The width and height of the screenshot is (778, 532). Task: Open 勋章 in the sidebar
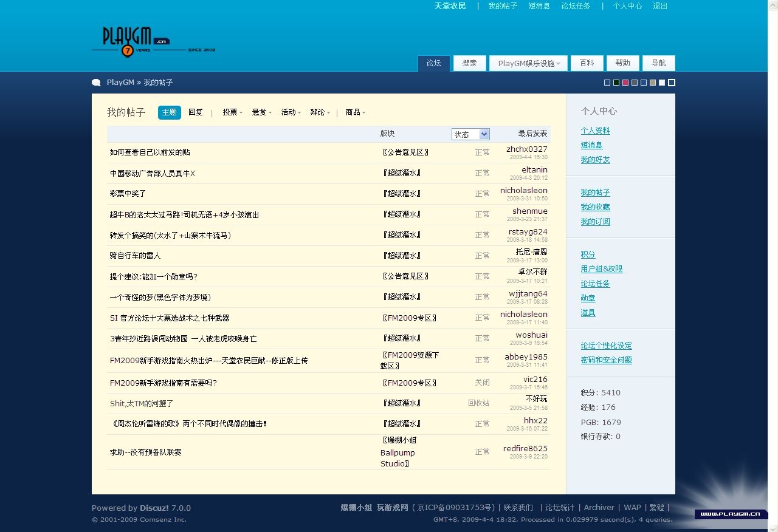point(588,298)
